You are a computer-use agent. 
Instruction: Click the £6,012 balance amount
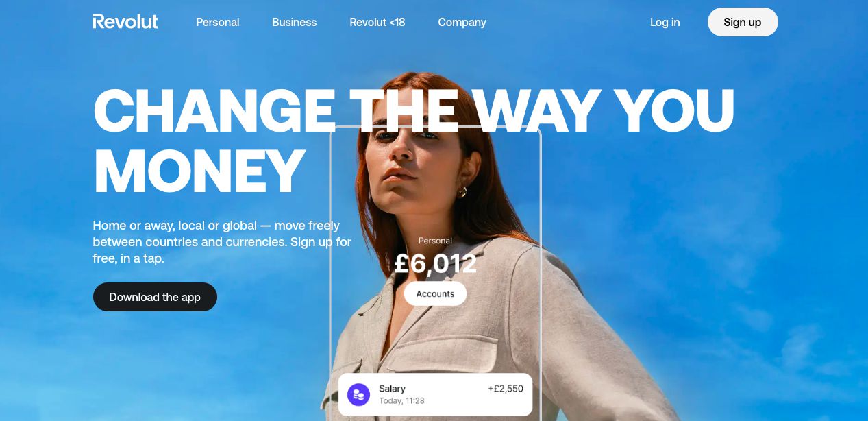[436, 264]
